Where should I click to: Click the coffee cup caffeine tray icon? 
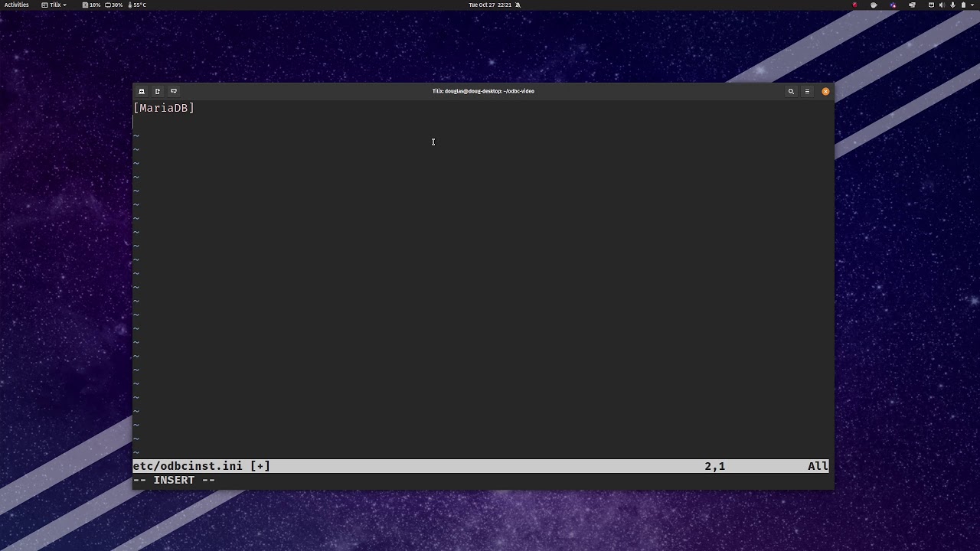click(874, 5)
